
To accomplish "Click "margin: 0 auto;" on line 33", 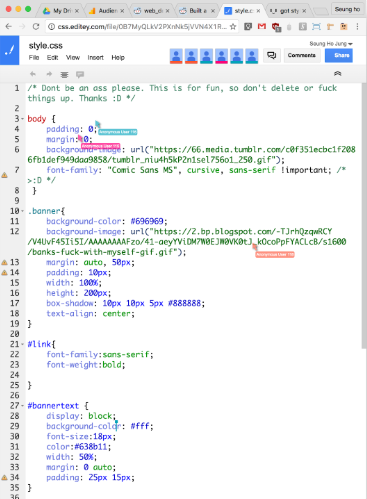I will (x=81, y=467).
